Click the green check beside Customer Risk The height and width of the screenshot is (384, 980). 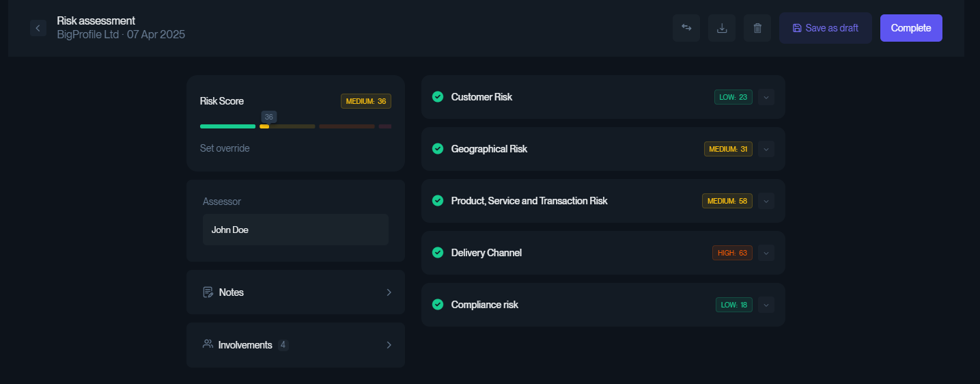tap(438, 97)
